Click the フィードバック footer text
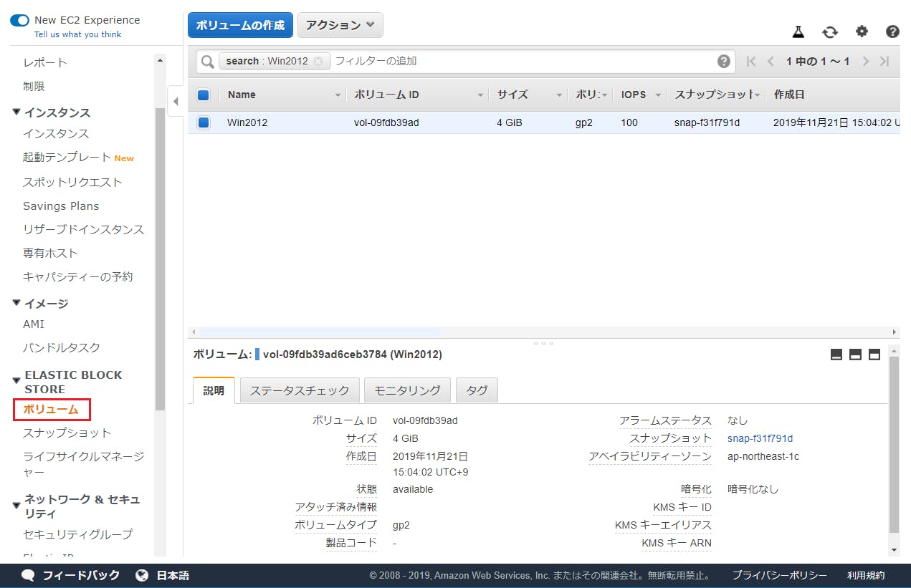 [x=81, y=575]
